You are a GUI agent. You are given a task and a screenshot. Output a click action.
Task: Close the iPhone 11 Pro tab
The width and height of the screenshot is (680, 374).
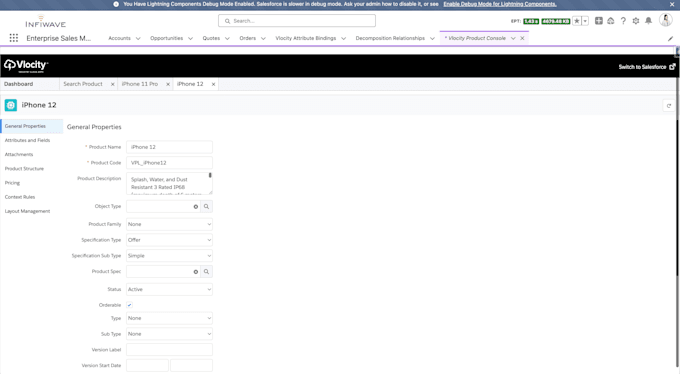[x=168, y=84]
